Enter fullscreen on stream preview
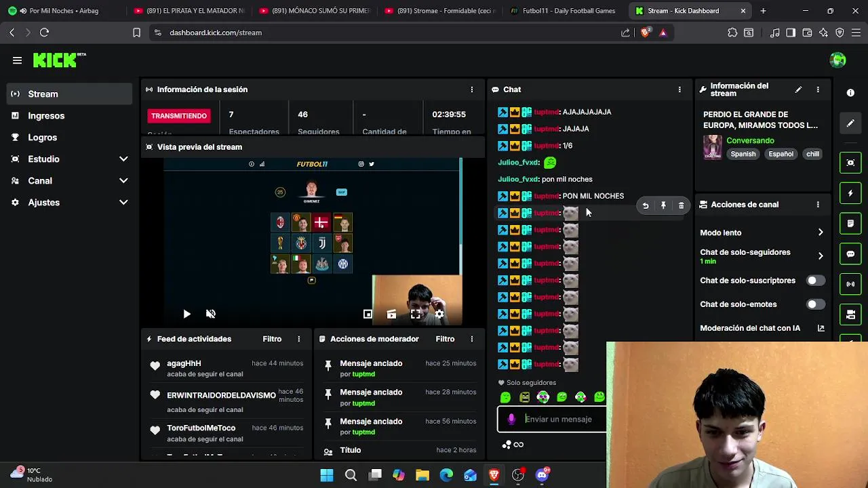 416,314
